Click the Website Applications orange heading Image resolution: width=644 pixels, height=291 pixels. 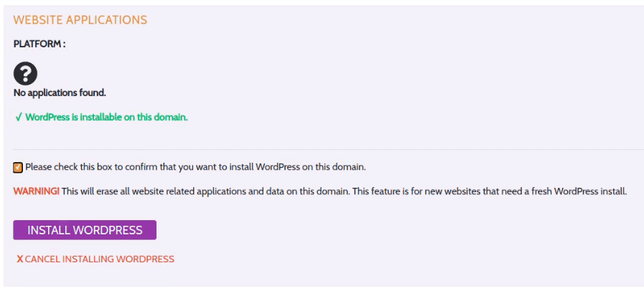80,19
